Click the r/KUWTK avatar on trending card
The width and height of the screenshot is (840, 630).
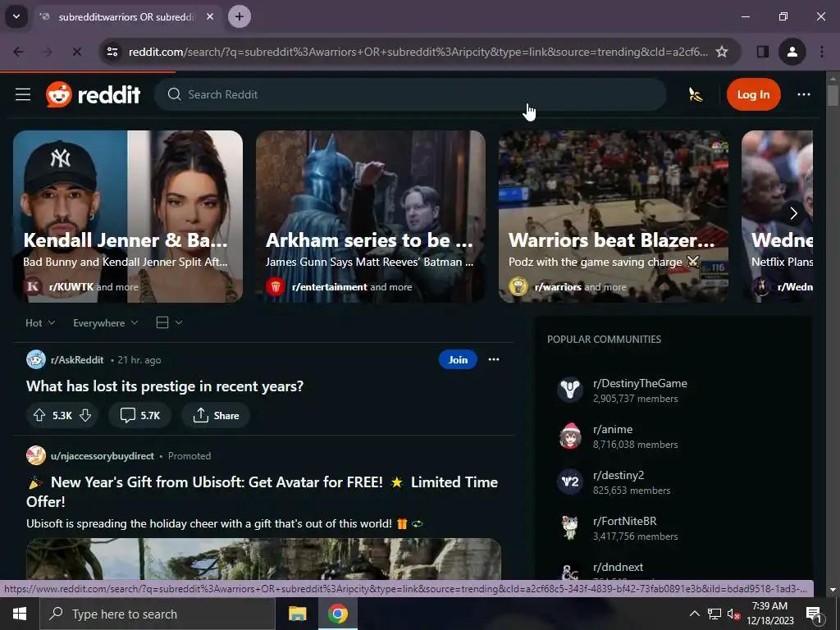tap(33, 286)
